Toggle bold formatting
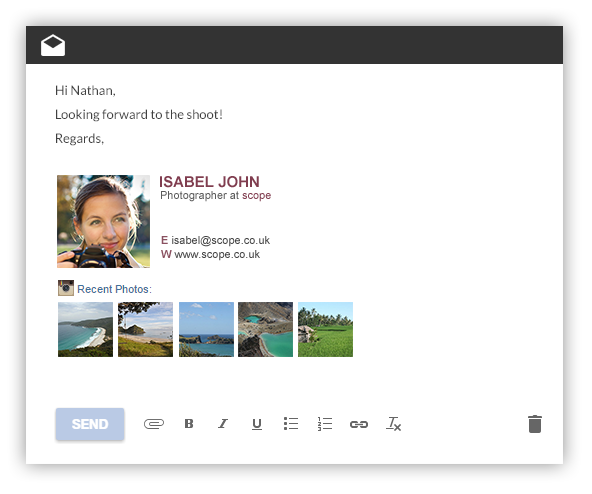Screen dimensions: 592x494 click(189, 424)
